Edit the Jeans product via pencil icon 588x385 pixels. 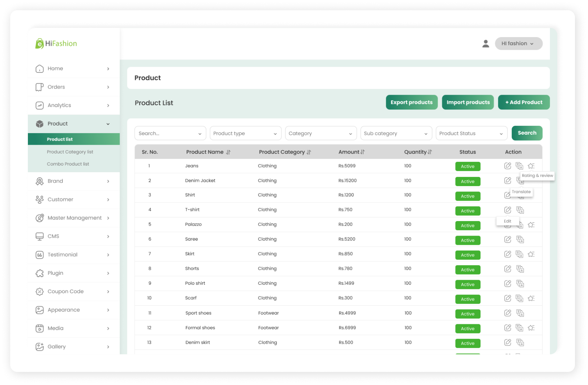tap(508, 166)
